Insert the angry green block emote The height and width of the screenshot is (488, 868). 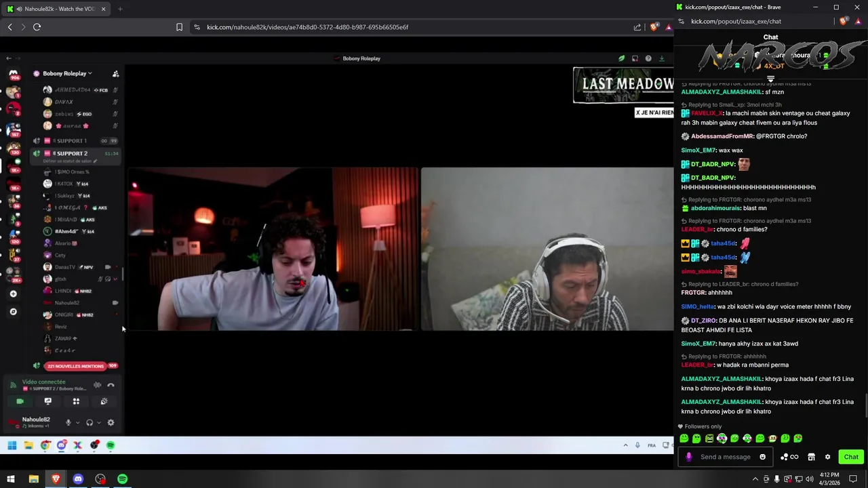tap(709, 439)
